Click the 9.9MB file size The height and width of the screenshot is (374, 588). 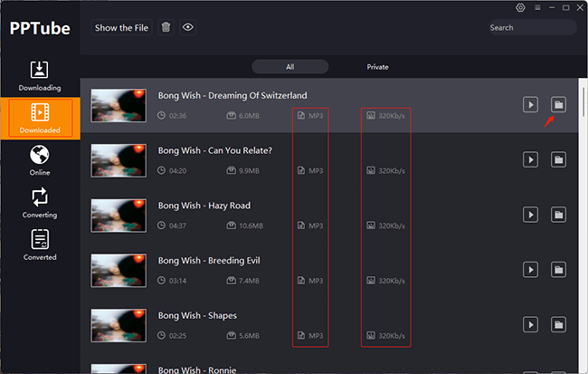(249, 171)
